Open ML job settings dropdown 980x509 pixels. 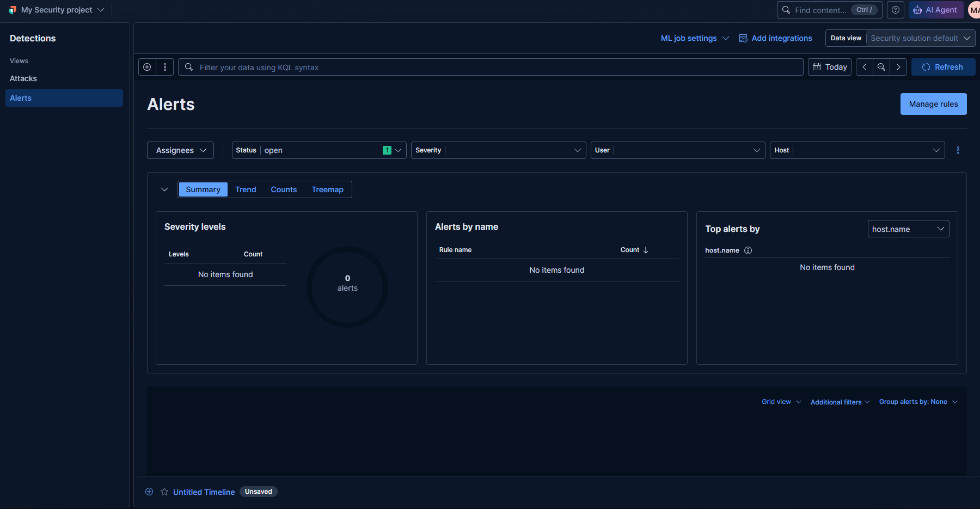click(695, 38)
